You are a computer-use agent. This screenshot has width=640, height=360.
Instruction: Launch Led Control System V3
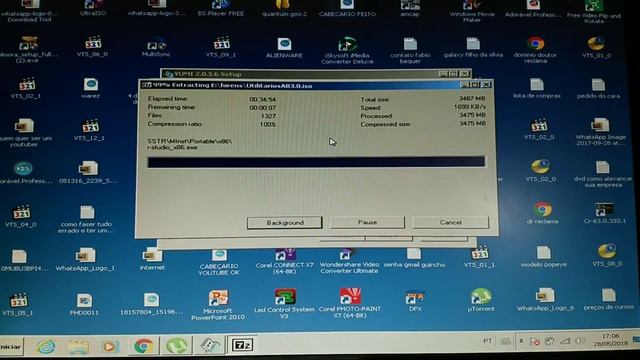(284, 304)
